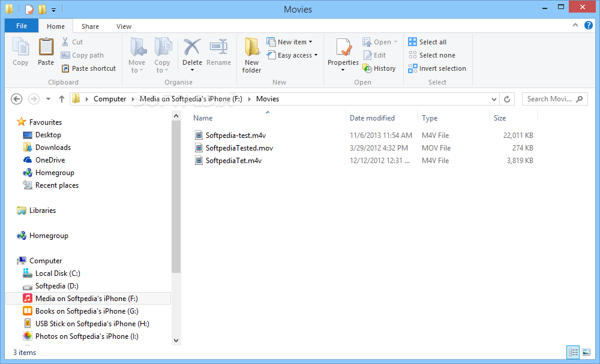The image size is (600, 364).
Task: Open the Open command dropdown arrow
Action: (x=395, y=42)
